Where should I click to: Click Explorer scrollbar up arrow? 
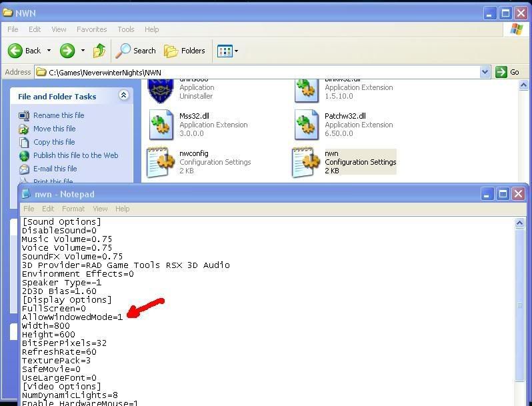click(523, 85)
